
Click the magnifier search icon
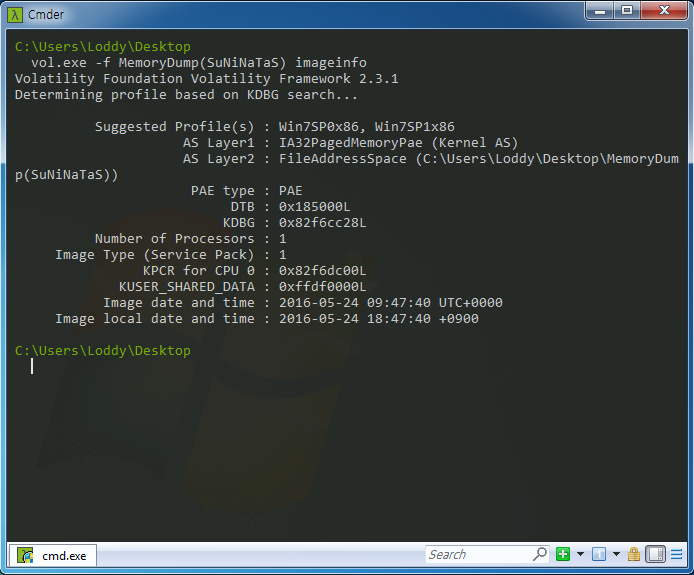540,554
